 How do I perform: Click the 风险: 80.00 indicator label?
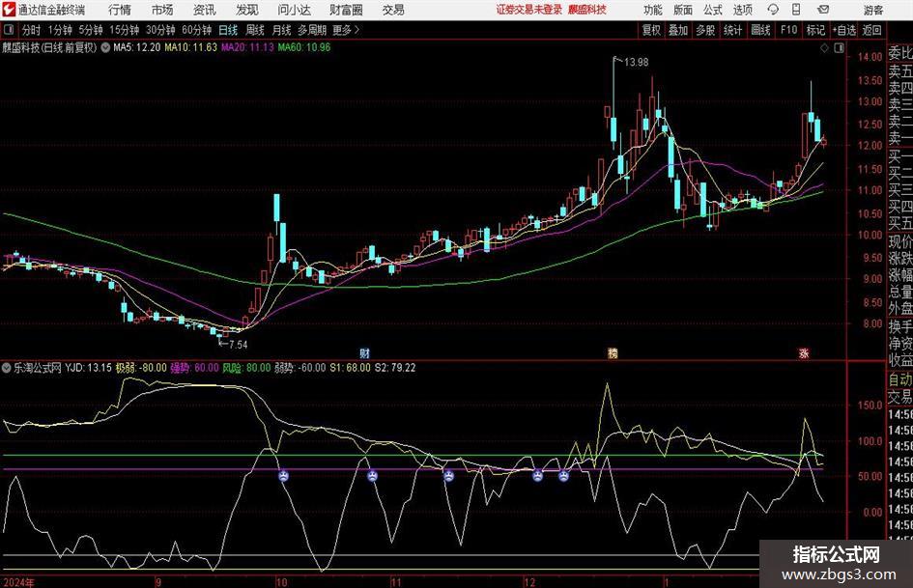click(x=247, y=367)
